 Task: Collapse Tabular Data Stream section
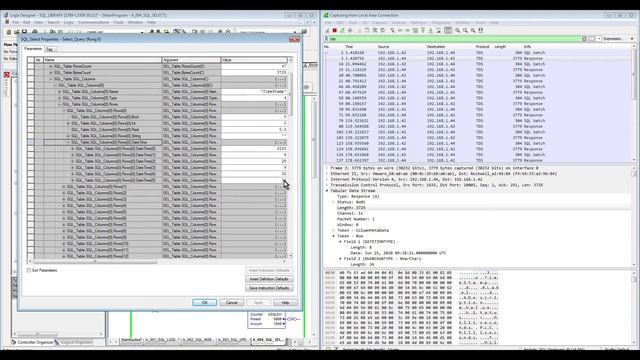[x=327, y=191]
